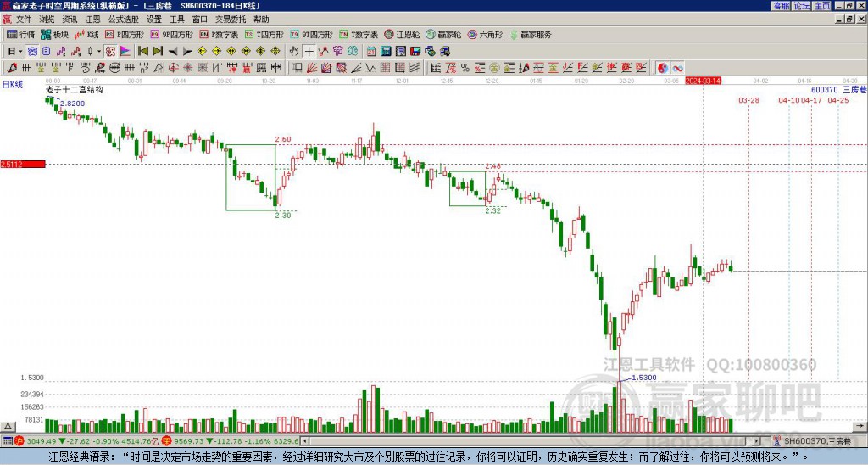Expand the candlestick style dropdown arrow

coord(99,51)
